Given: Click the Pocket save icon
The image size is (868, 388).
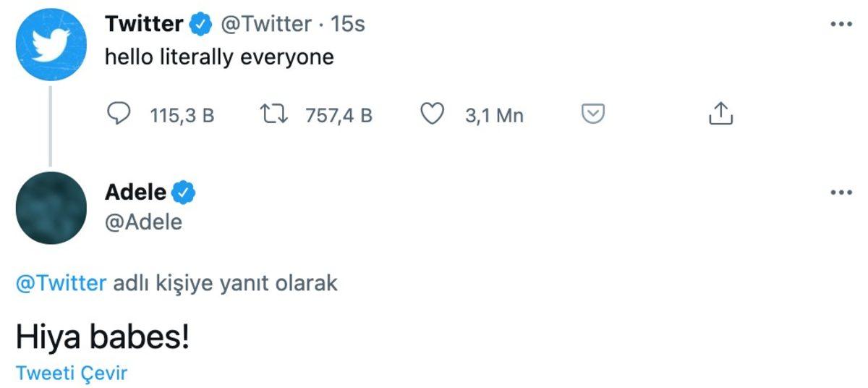Looking at the screenshot, I should (x=593, y=114).
